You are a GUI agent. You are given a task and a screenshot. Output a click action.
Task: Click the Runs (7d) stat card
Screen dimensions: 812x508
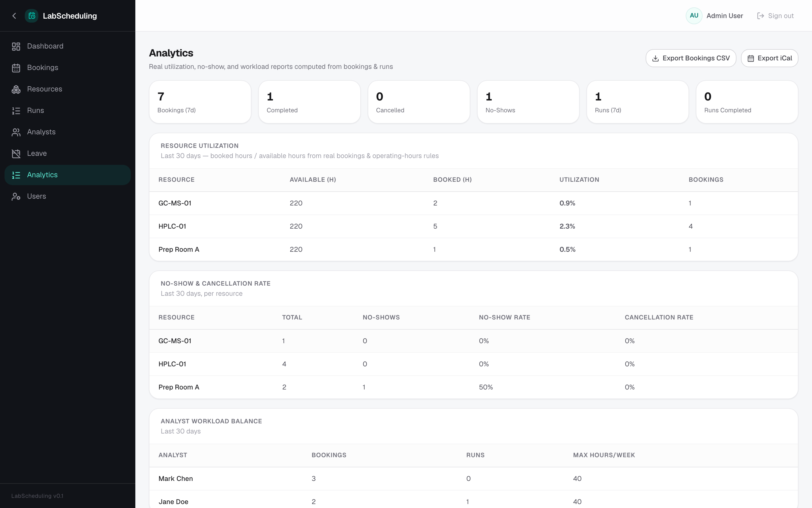[637, 102]
